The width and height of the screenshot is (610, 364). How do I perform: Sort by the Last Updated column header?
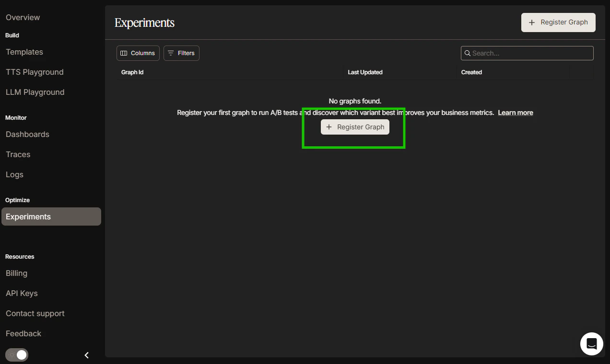point(365,72)
